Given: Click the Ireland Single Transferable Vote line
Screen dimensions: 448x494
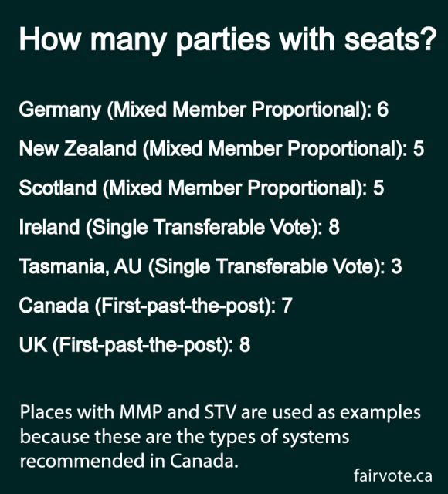Looking at the screenshot, I should pos(179,228).
